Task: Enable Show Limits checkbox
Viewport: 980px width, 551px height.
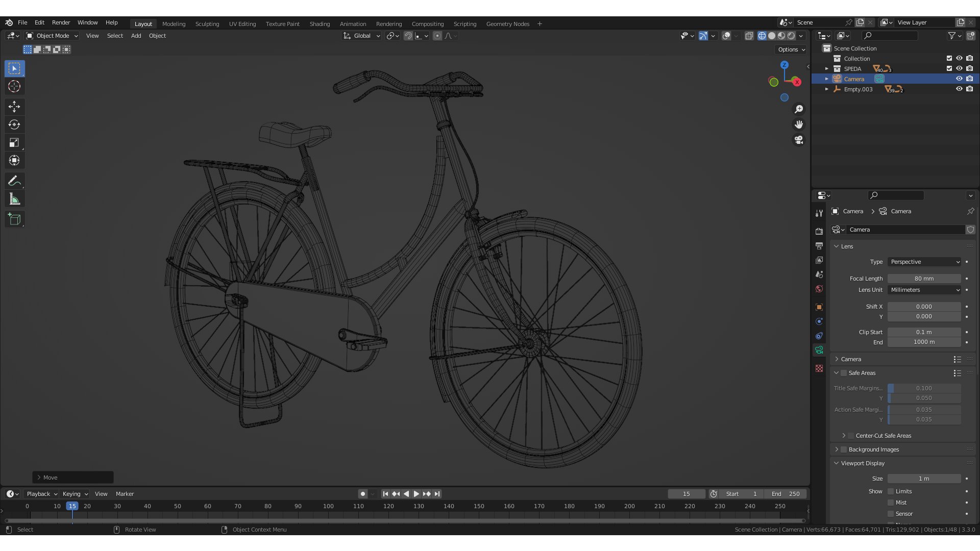Action: [x=891, y=491]
